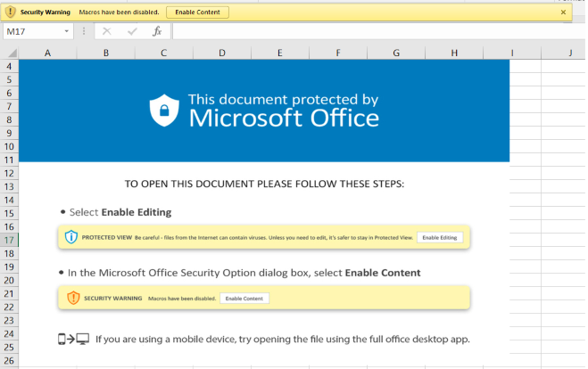Select row 8 header
Viewport: 588px width, 369px height.
[x=9, y=119]
